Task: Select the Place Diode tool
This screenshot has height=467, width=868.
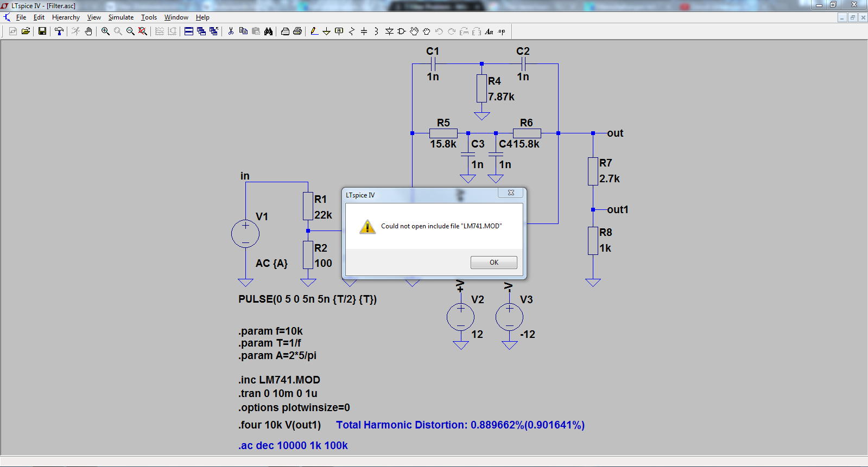Action: click(389, 31)
